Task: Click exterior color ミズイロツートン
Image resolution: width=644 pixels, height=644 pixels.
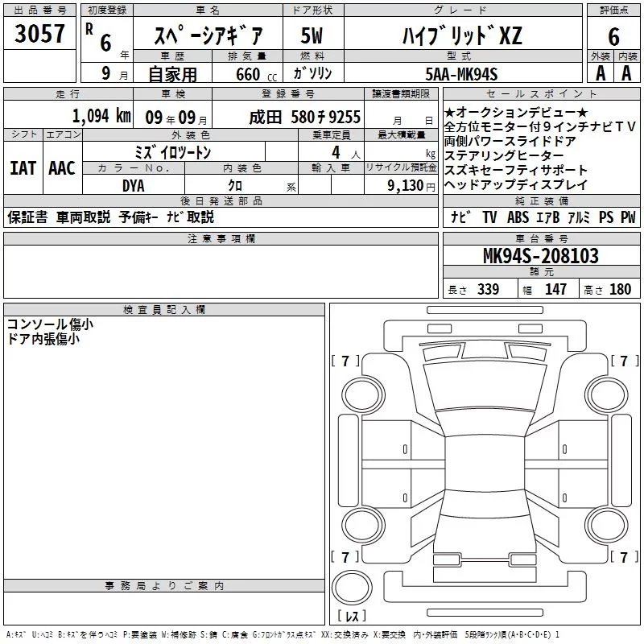Action: (x=173, y=153)
